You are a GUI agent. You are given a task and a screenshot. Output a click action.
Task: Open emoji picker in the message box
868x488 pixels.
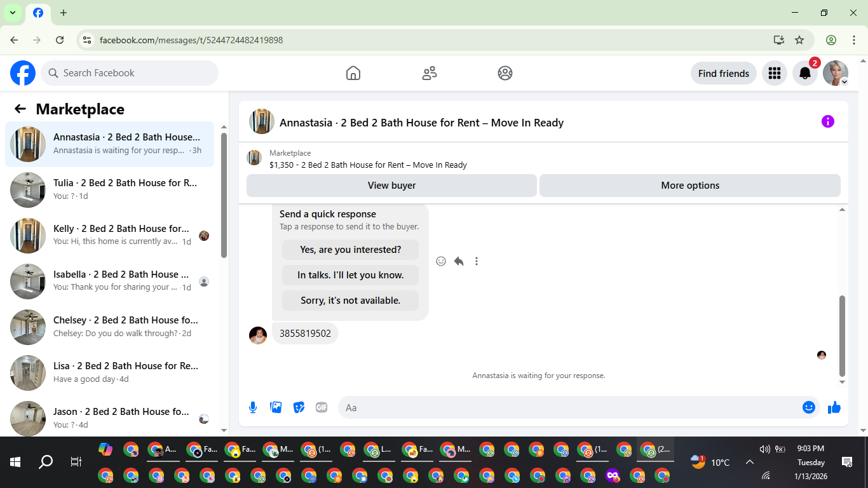pos(809,407)
